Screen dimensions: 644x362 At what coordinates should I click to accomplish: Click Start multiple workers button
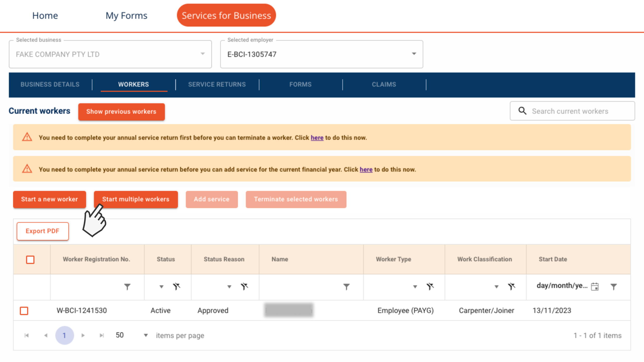[x=136, y=199]
